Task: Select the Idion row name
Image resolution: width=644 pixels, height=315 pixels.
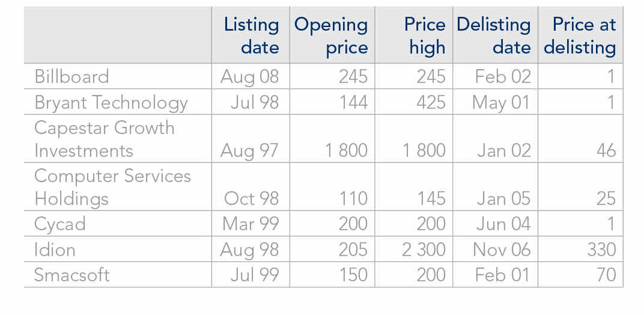Action: click(55, 249)
